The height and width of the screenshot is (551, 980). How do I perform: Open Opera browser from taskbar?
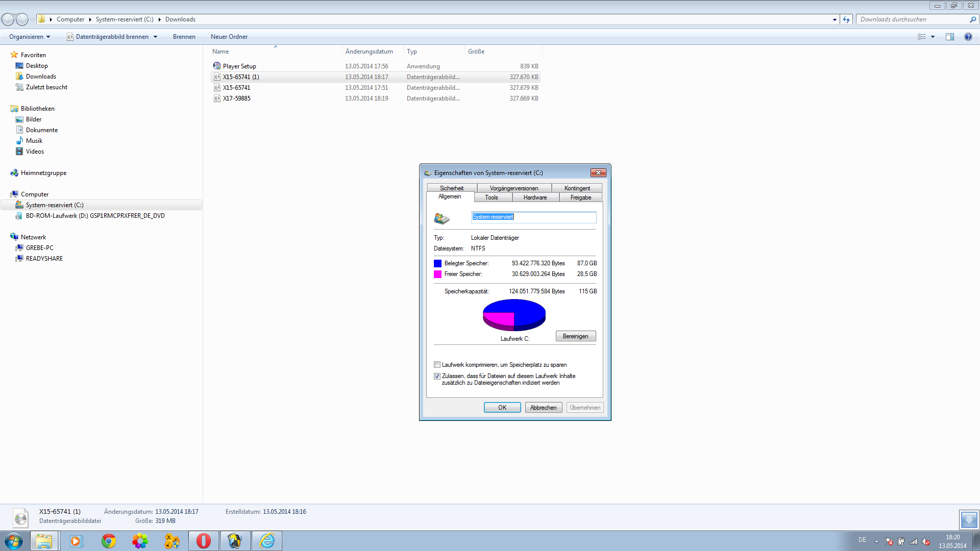click(x=204, y=541)
